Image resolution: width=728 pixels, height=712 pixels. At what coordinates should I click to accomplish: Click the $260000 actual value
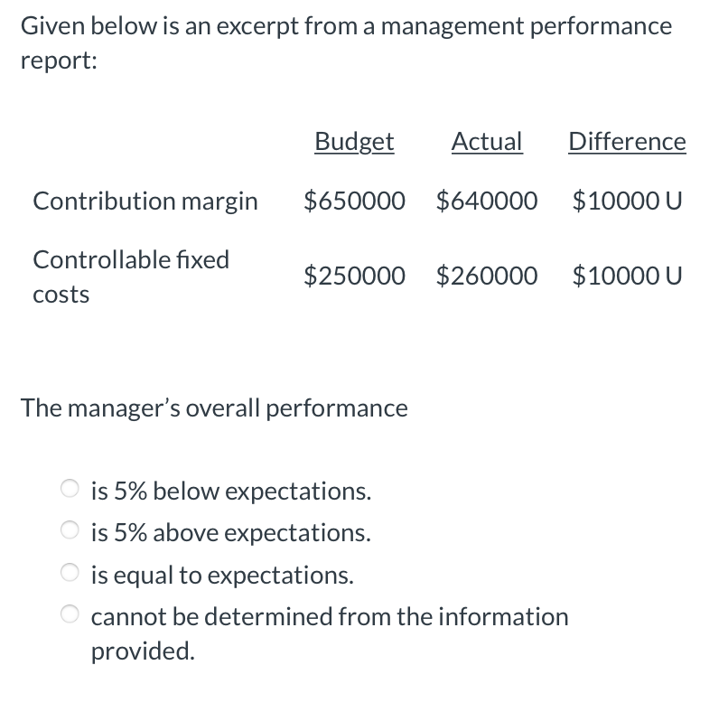[487, 276]
